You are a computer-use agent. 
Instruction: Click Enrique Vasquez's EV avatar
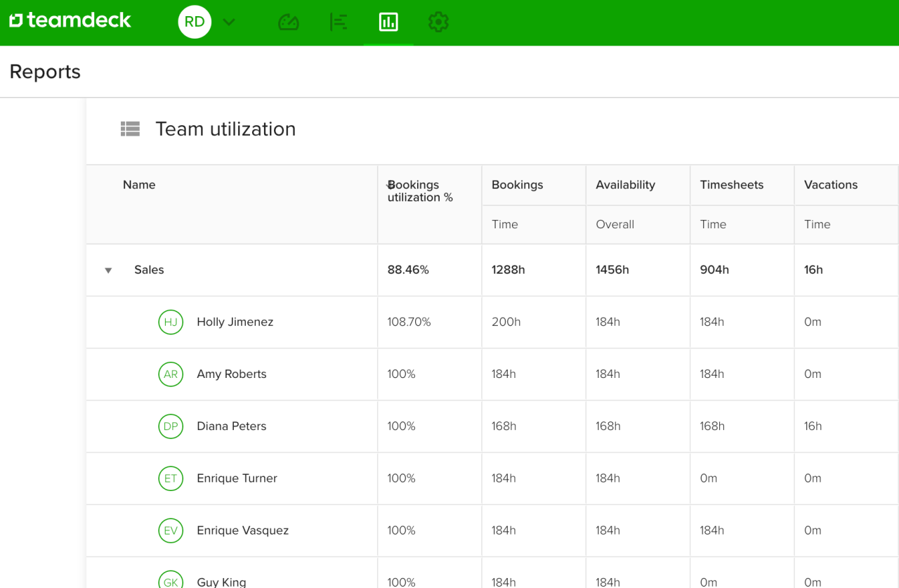click(171, 530)
